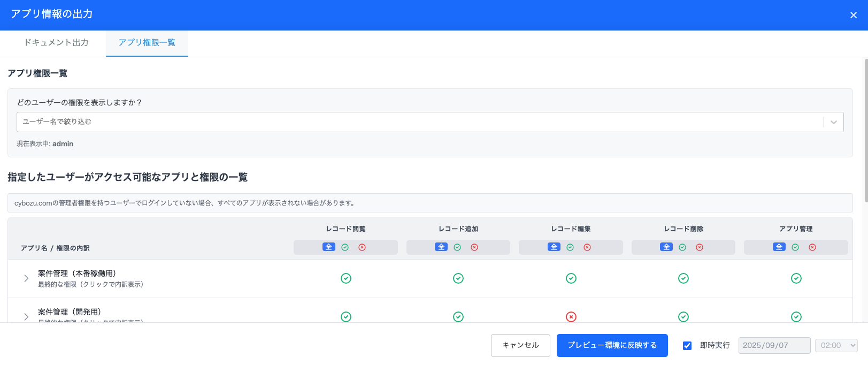
Task: Click アプリ管理 check icon for 案件管理（開発用）
Action: (x=796, y=317)
